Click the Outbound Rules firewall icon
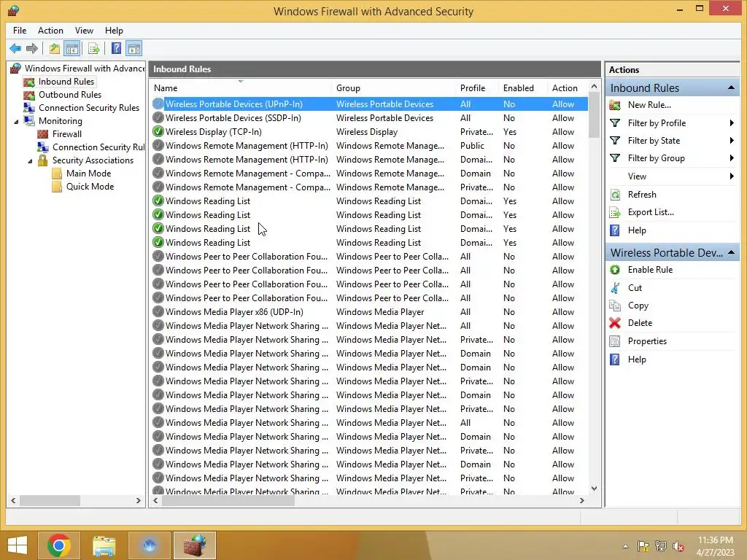Viewport: 747px width, 560px height. [29, 95]
